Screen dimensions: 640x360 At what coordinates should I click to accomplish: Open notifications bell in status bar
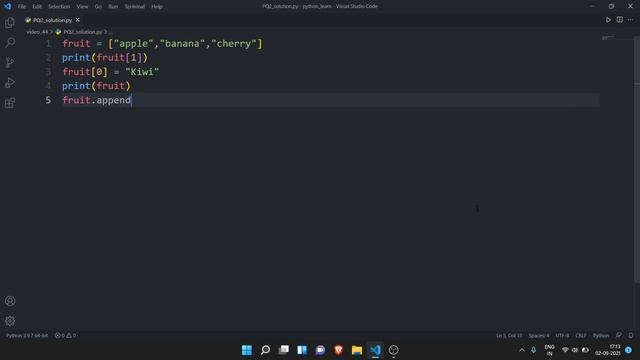631,335
